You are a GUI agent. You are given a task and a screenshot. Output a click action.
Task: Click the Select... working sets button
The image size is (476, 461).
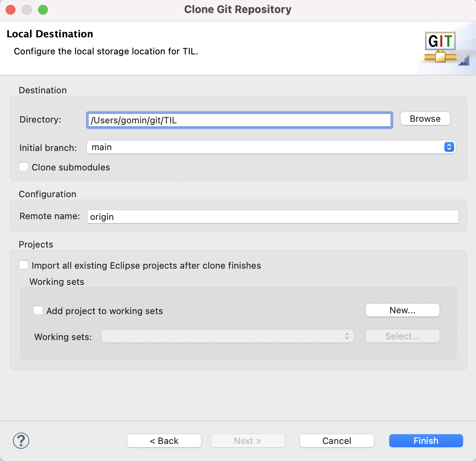click(402, 336)
